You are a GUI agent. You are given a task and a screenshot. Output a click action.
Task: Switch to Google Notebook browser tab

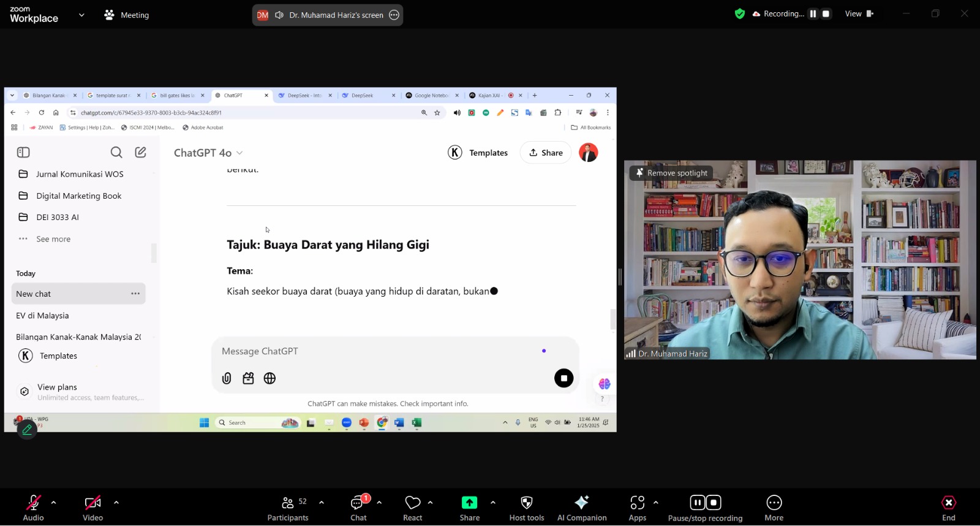tap(432, 96)
